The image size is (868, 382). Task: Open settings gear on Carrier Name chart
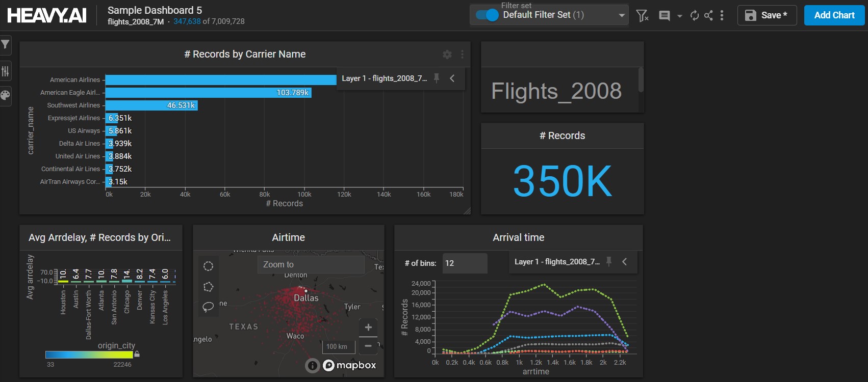[447, 54]
